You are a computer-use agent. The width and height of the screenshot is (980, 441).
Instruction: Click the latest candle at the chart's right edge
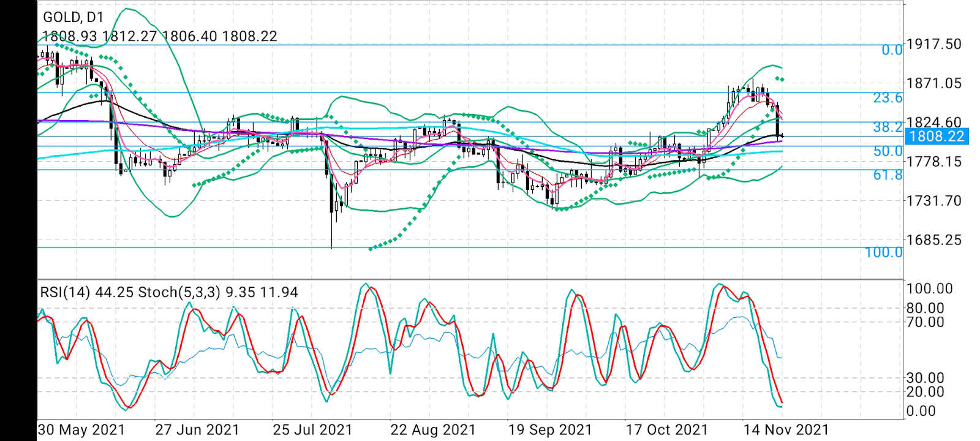782,135
